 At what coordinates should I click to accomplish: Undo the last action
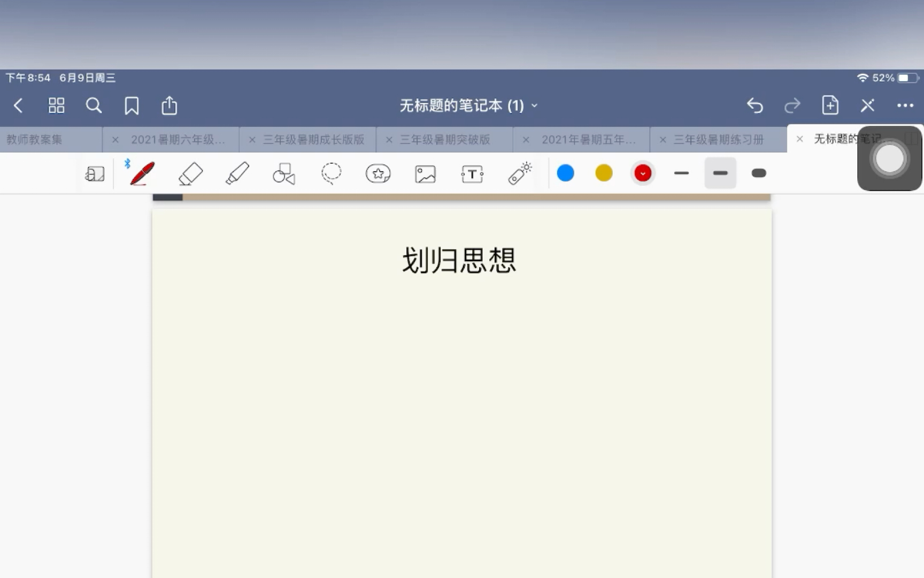pos(754,105)
